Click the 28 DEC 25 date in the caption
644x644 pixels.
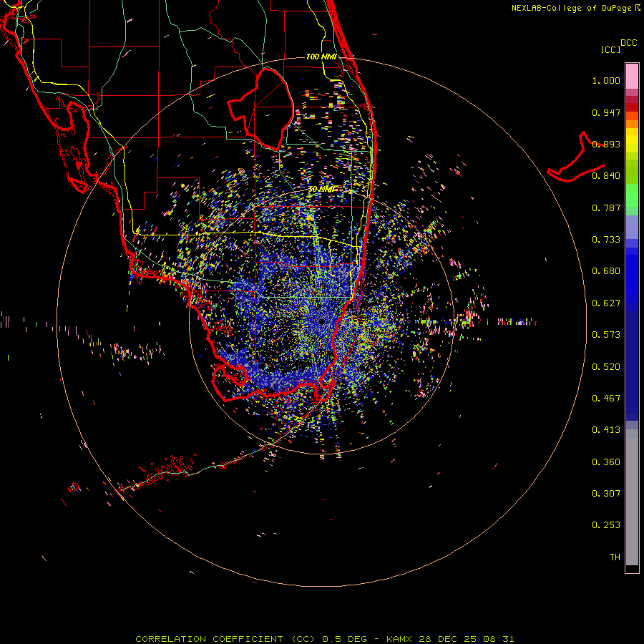tap(447, 639)
